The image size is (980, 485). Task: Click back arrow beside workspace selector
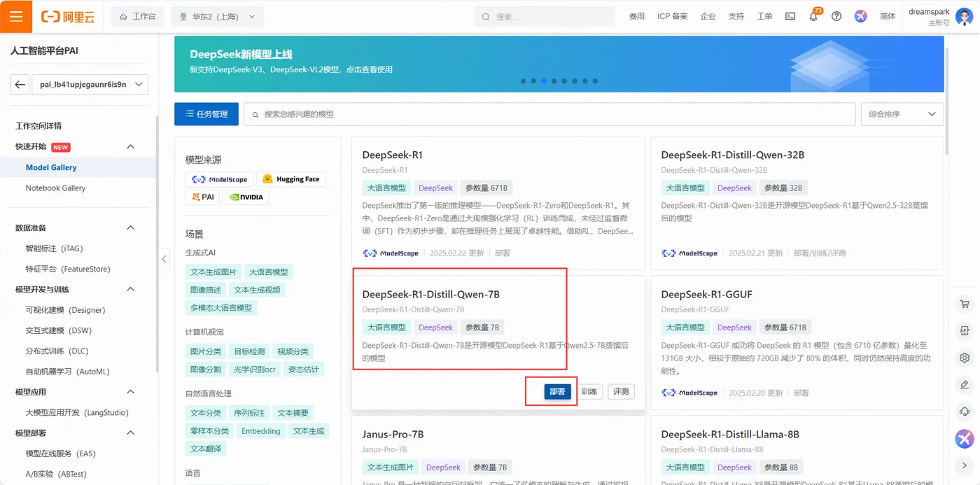(20, 85)
